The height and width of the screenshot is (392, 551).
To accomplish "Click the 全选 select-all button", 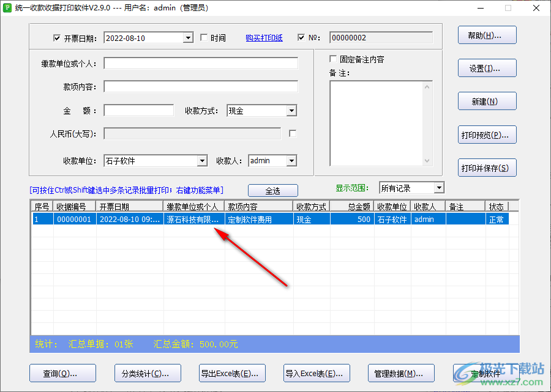I will (272, 190).
